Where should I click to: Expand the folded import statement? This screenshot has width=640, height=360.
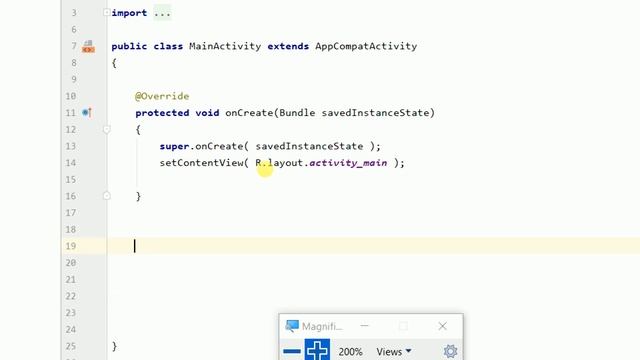(106, 13)
